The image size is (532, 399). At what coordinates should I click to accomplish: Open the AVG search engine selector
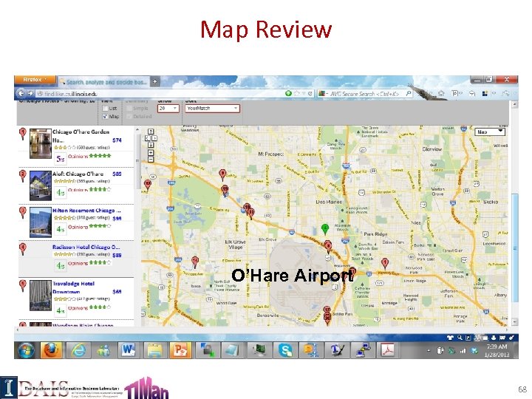(323, 93)
